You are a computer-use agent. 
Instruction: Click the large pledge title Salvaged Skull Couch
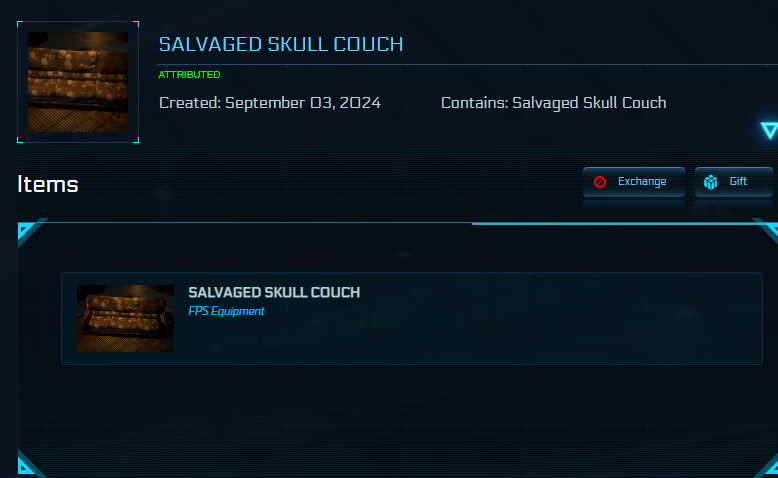point(281,45)
